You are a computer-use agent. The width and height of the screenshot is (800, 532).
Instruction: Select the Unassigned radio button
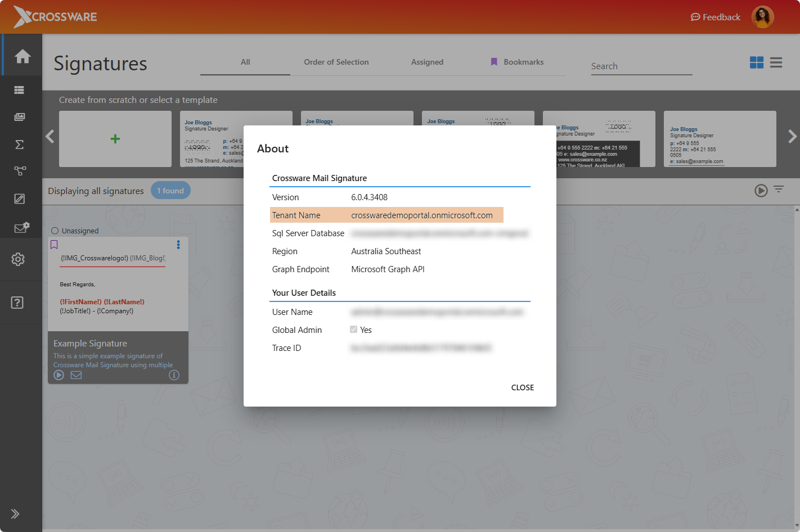point(55,231)
